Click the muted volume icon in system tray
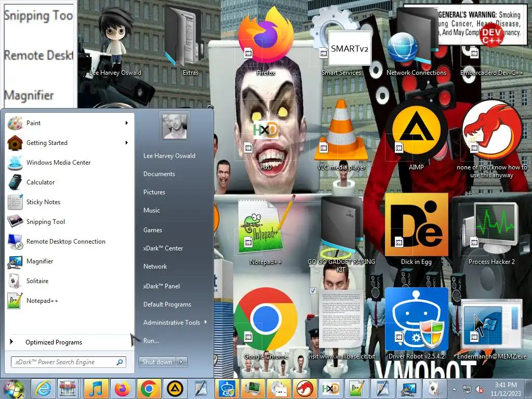This screenshot has height=399, width=532. 480,389
